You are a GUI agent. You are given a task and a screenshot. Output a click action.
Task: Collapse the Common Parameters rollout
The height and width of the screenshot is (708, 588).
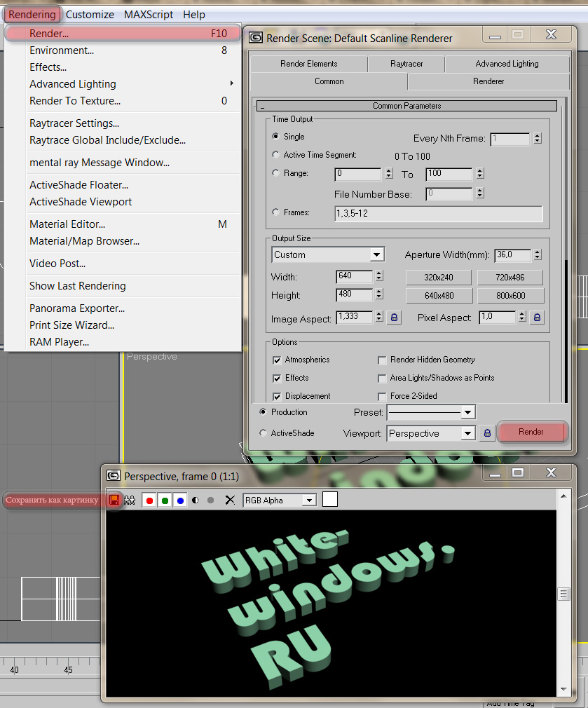406,106
